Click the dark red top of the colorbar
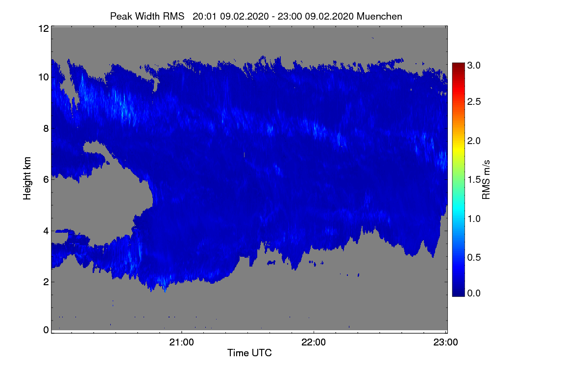The width and height of the screenshot is (588, 392). pos(458,66)
